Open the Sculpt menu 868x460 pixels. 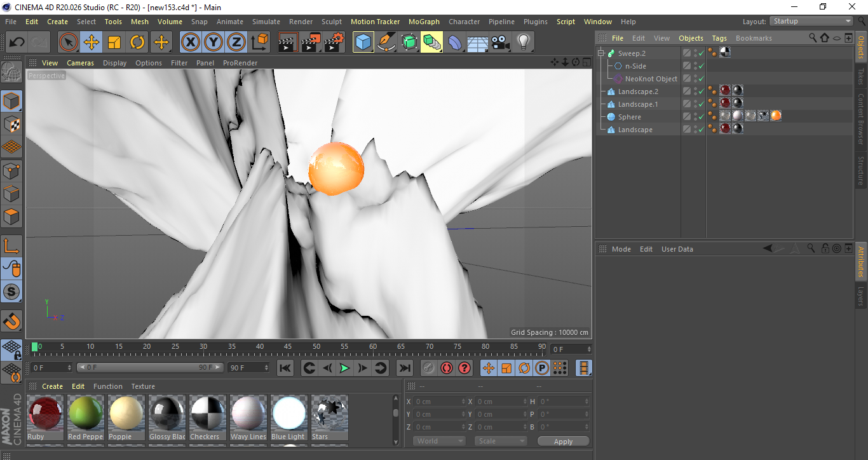[x=332, y=22]
